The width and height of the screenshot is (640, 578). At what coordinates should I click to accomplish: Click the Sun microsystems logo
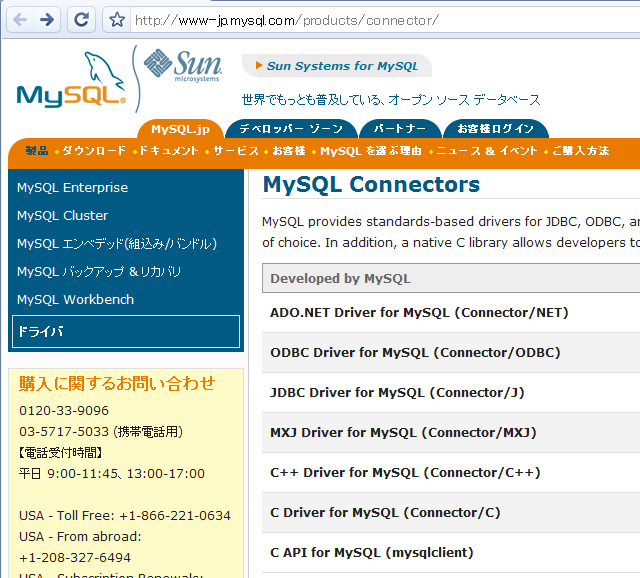(x=183, y=64)
